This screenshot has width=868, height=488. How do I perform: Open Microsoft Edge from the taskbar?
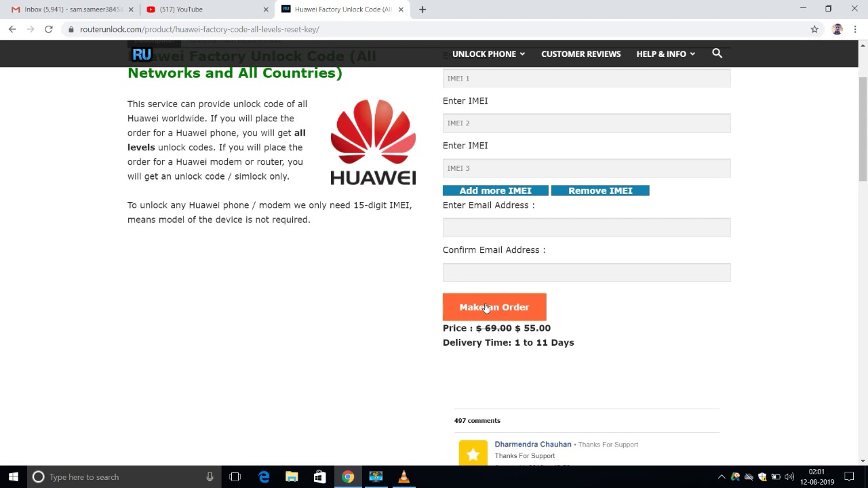point(264,476)
